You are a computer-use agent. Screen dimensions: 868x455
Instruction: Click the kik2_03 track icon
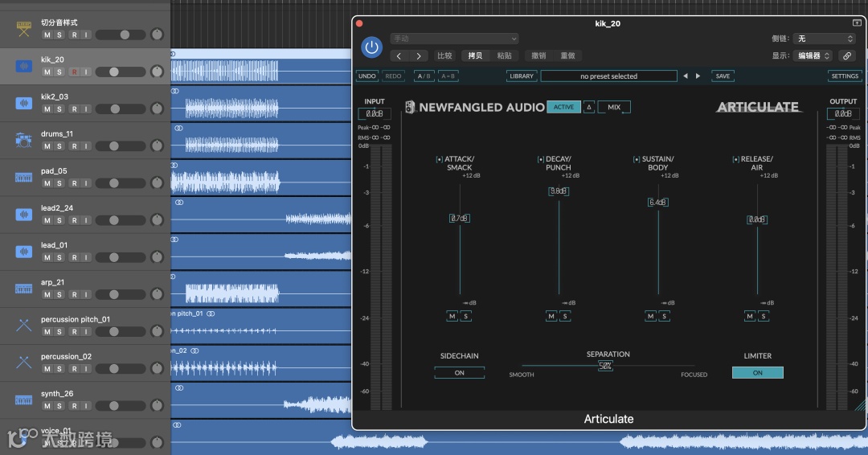coord(23,103)
